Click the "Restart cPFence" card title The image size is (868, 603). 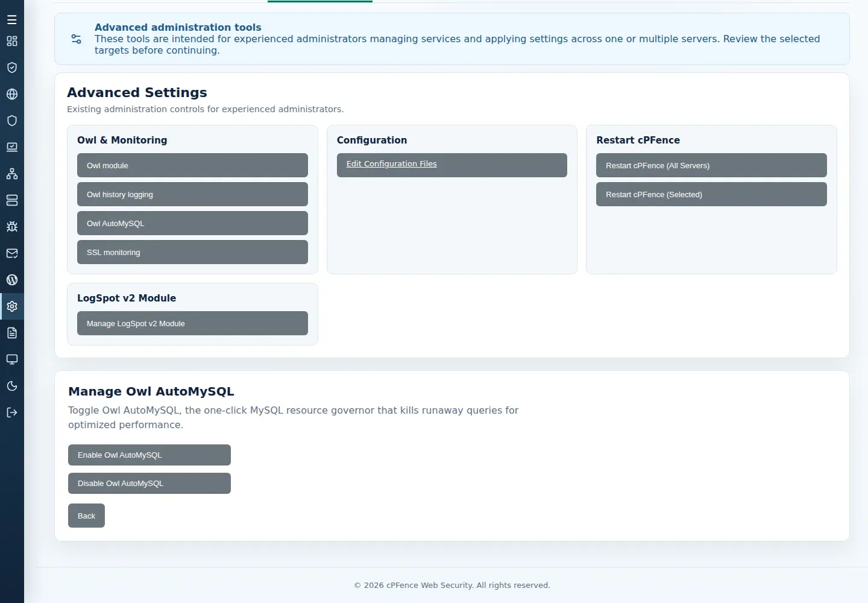(638, 140)
